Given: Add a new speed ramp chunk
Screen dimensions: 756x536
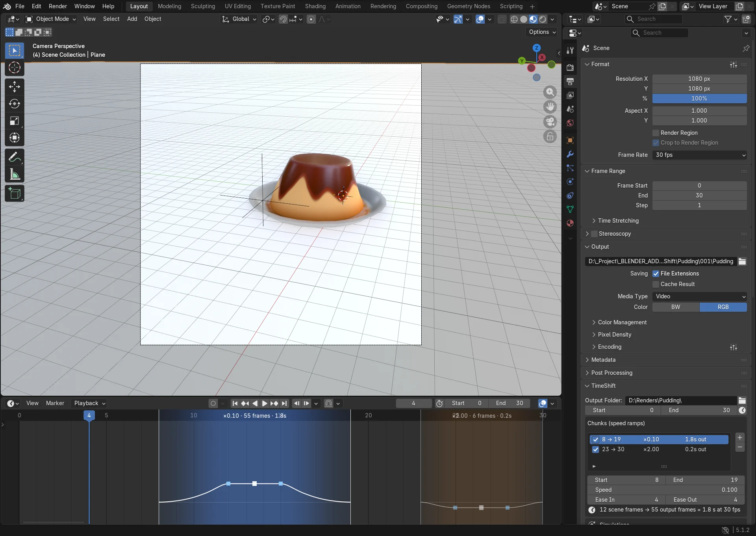Looking at the screenshot, I should (x=740, y=437).
